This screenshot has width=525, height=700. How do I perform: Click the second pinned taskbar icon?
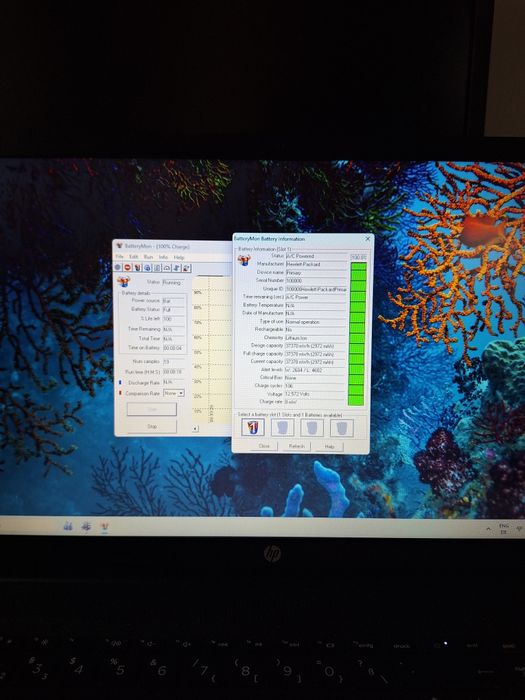86,526
